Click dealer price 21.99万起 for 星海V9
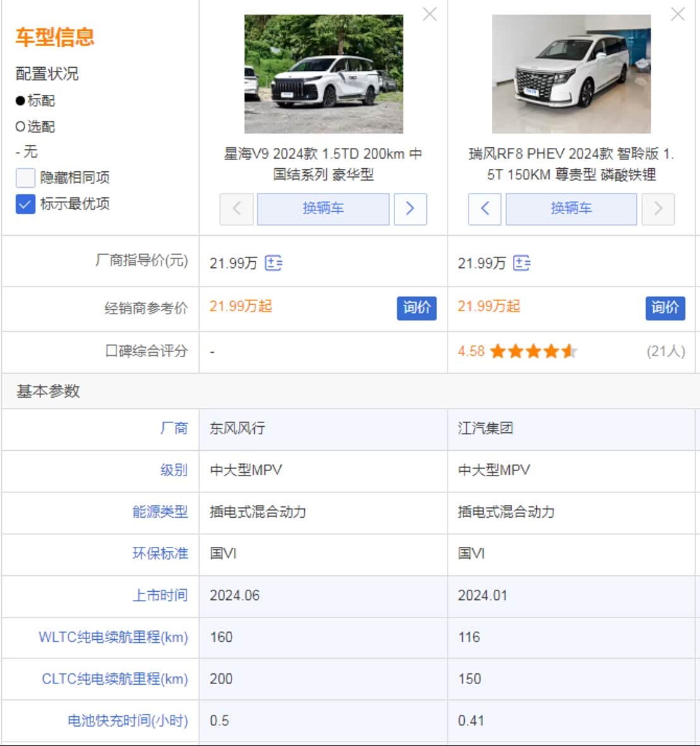The image size is (700, 746). [241, 307]
